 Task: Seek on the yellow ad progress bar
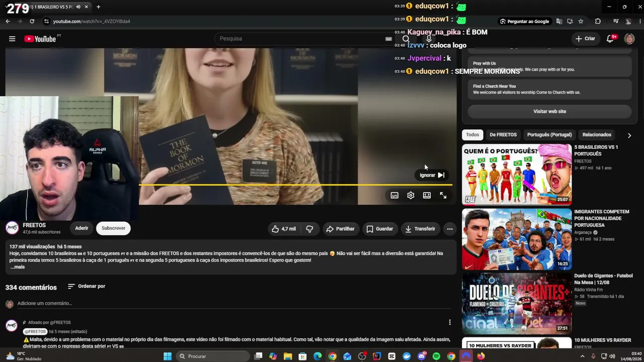tap(295, 185)
